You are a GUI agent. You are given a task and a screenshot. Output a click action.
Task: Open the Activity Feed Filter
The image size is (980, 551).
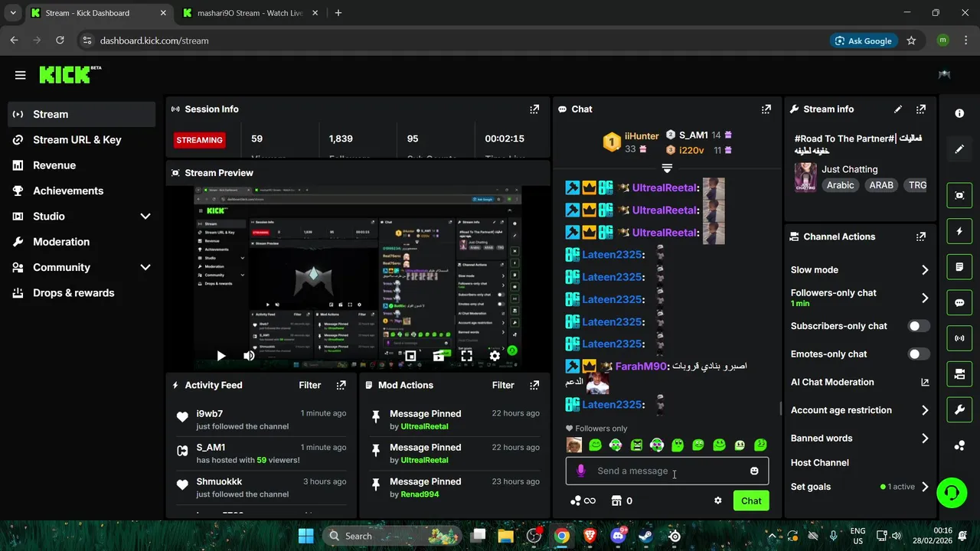tap(310, 386)
